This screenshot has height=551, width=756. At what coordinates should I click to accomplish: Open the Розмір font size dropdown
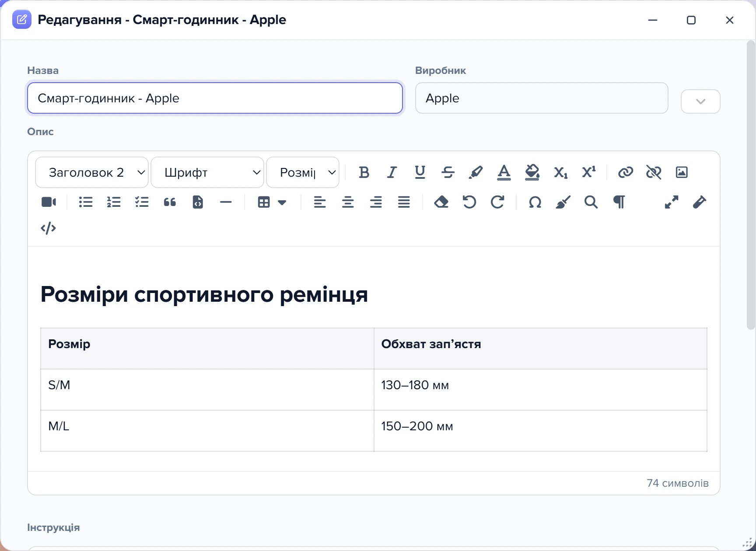(x=303, y=172)
